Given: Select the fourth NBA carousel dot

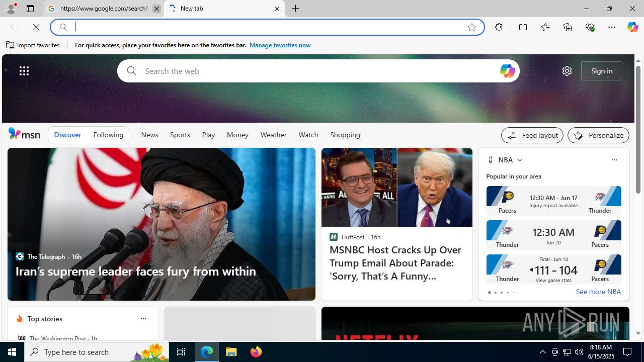Looking at the screenshot, I should pos(507,293).
